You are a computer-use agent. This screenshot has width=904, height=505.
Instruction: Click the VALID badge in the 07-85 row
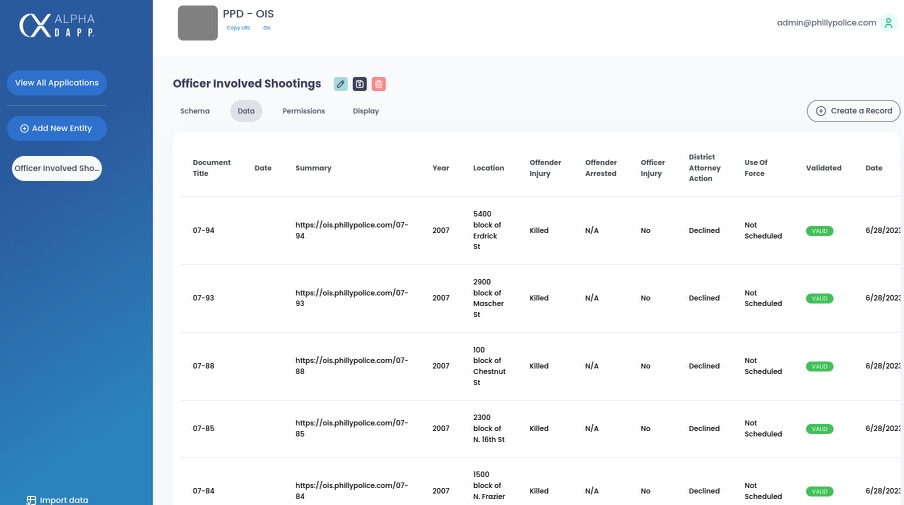click(819, 429)
